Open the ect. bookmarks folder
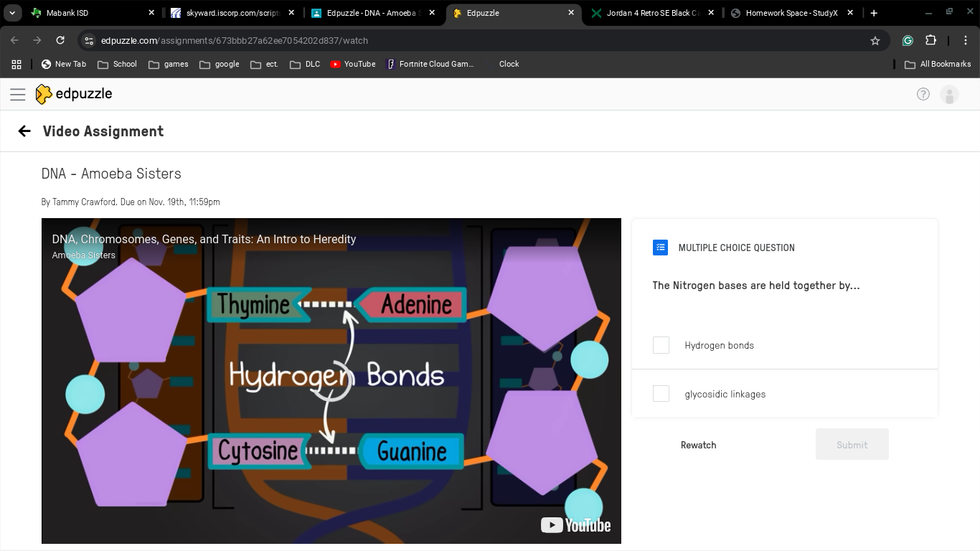 pyautogui.click(x=264, y=64)
